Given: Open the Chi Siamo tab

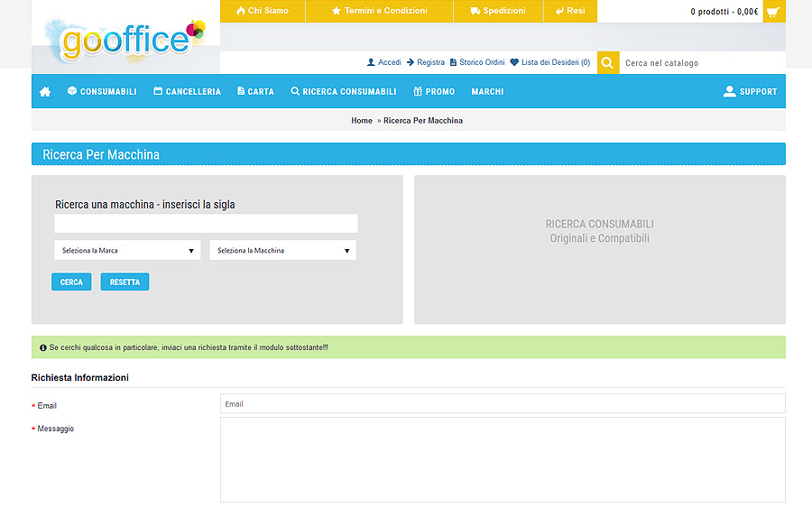Looking at the screenshot, I should point(263,11).
